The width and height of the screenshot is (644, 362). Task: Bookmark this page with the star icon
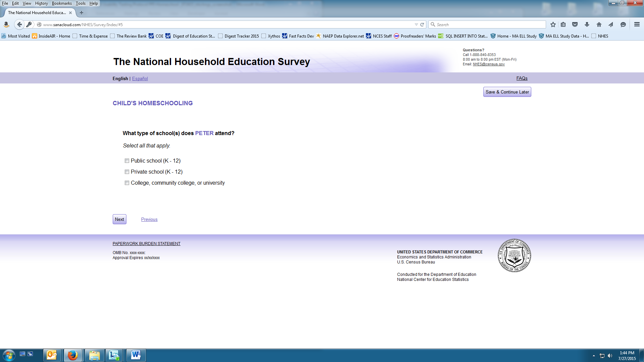[x=553, y=24]
